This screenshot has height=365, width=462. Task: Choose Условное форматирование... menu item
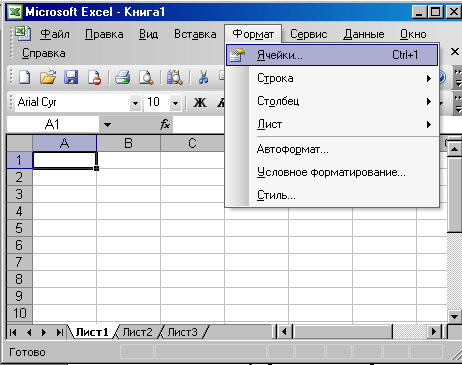[x=332, y=172]
